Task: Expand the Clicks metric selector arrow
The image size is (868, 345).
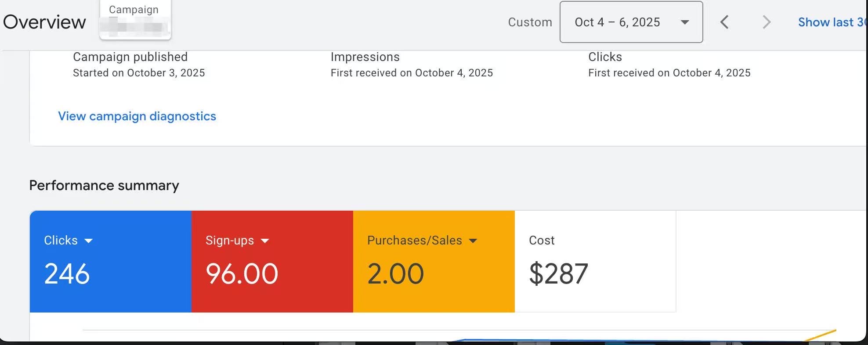Action: [x=88, y=241]
